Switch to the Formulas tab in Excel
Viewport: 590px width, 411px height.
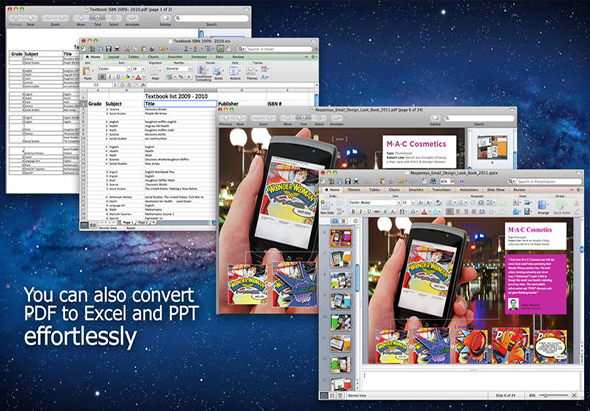point(199,57)
